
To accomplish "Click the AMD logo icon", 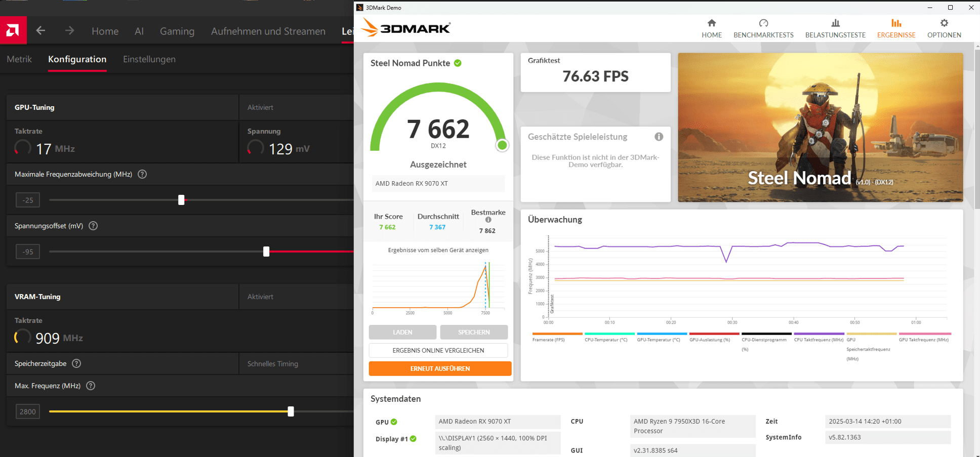I will [13, 30].
